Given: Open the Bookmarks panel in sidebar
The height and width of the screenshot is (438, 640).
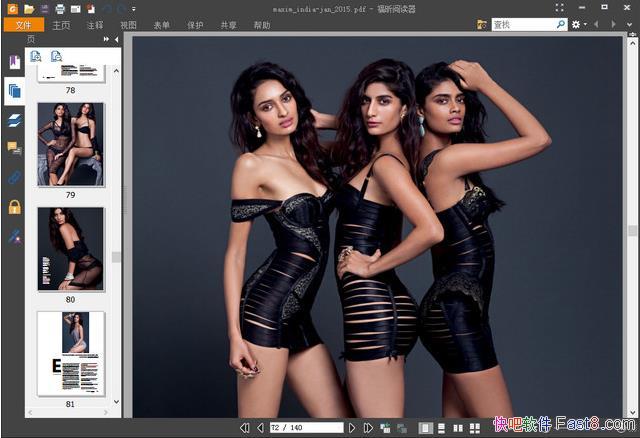Looking at the screenshot, I should tap(14, 62).
